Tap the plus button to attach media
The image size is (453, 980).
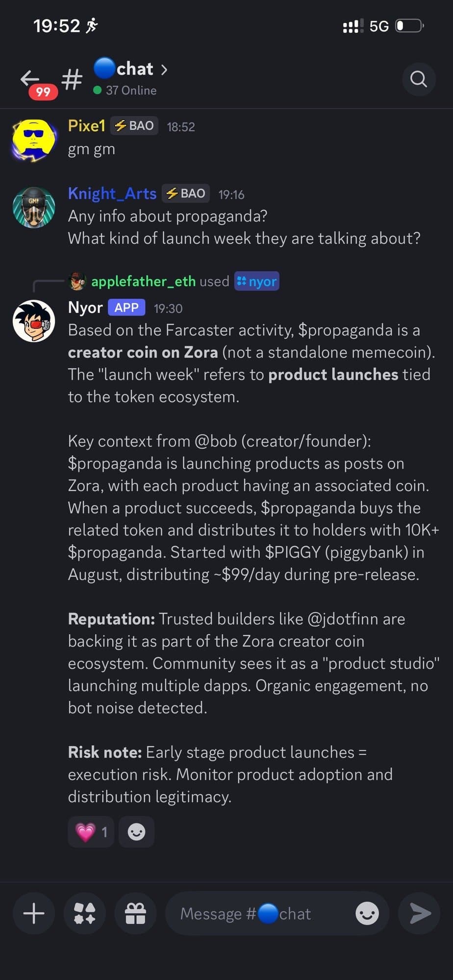click(33, 913)
